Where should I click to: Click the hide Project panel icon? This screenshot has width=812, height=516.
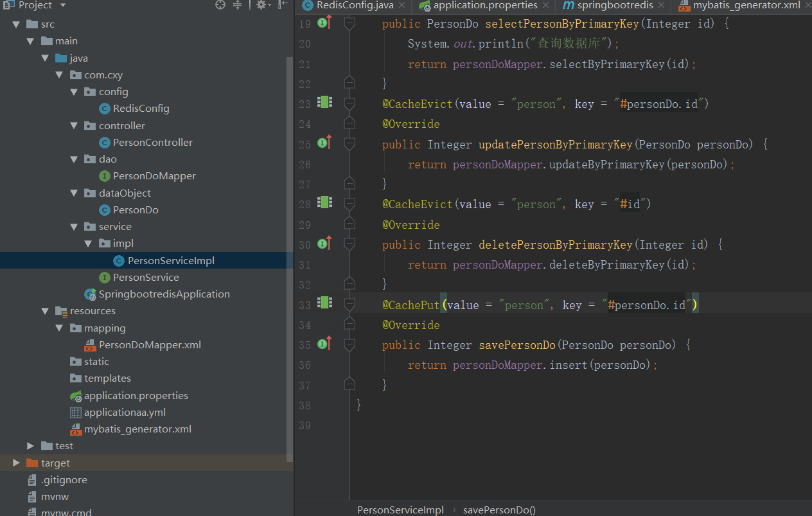click(283, 5)
